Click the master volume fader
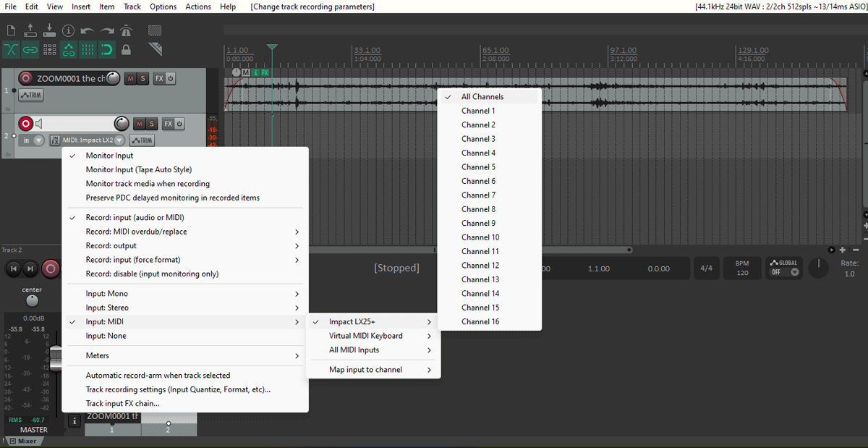The width and height of the screenshot is (868, 448). click(x=54, y=358)
